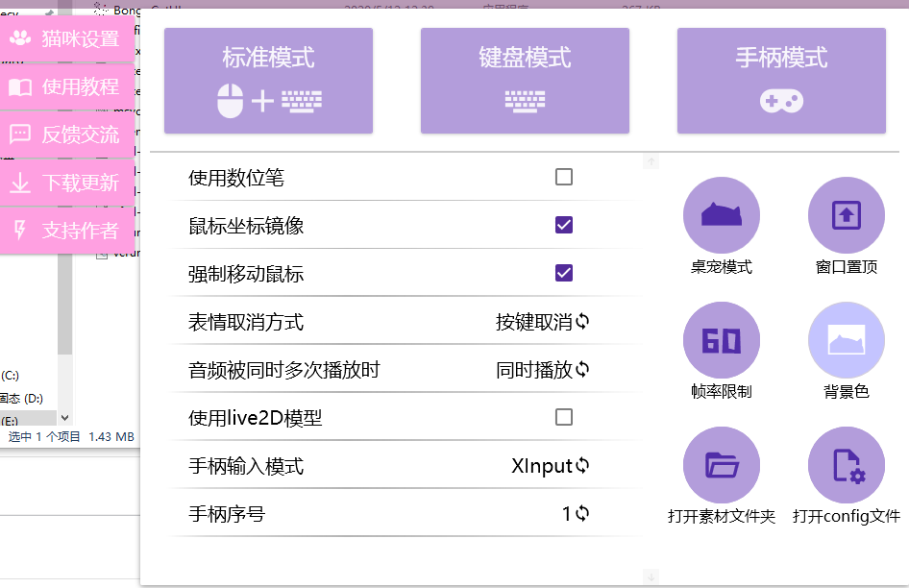Click the 帧率限制 caption text
This screenshot has width=909, height=588.
722,391
